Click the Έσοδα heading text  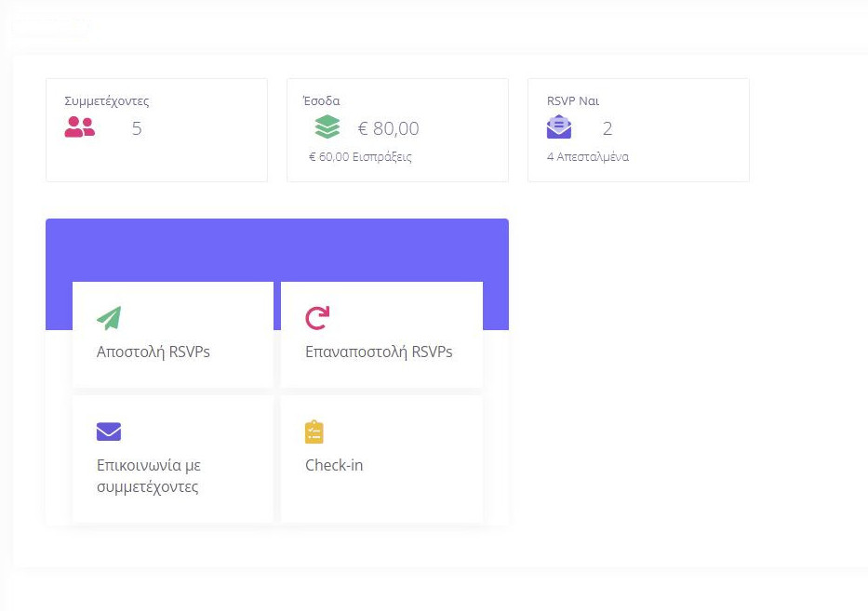coord(322,100)
